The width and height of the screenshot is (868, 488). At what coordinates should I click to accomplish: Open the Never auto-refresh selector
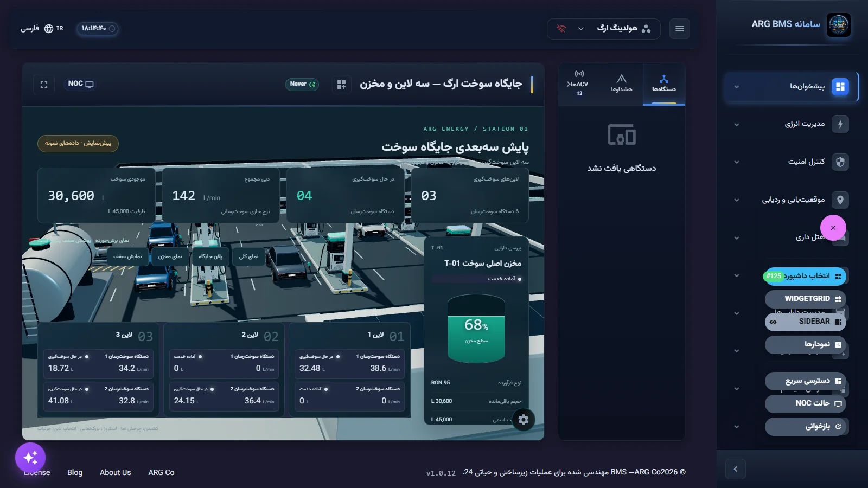click(302, 84)
